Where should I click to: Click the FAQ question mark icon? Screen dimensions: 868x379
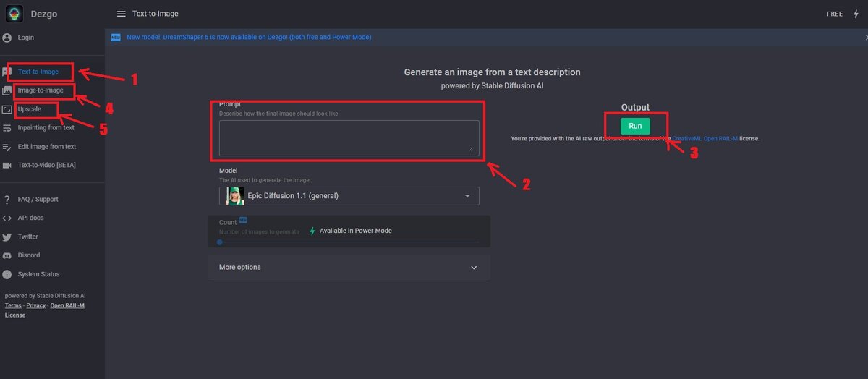tap(7, 200)
